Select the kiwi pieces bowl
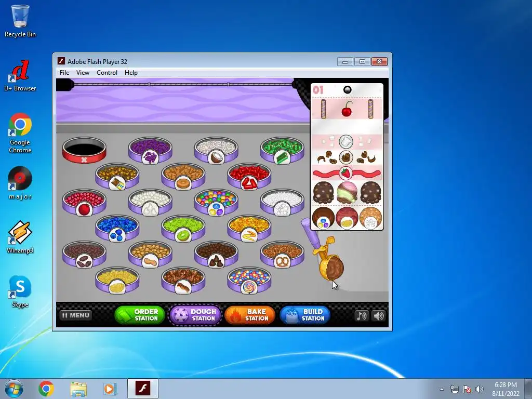Screen dimensions: 532x399 pyautogui.click(x=183, y=228)
